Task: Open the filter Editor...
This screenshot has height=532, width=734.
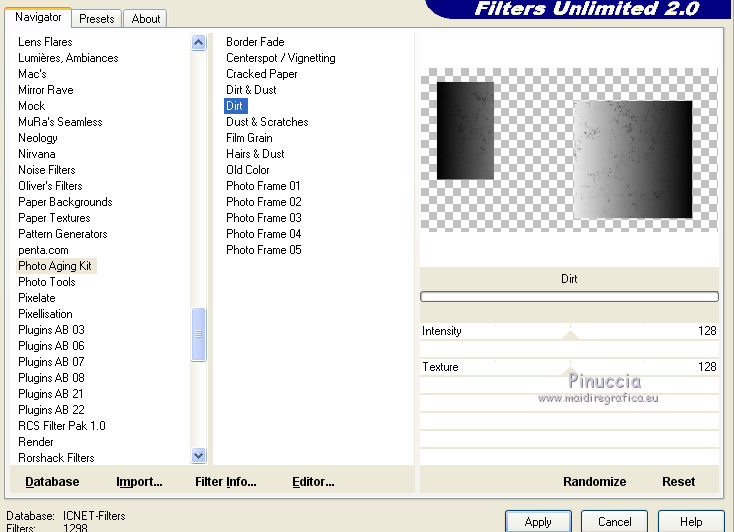Action: tap(313, 481)
